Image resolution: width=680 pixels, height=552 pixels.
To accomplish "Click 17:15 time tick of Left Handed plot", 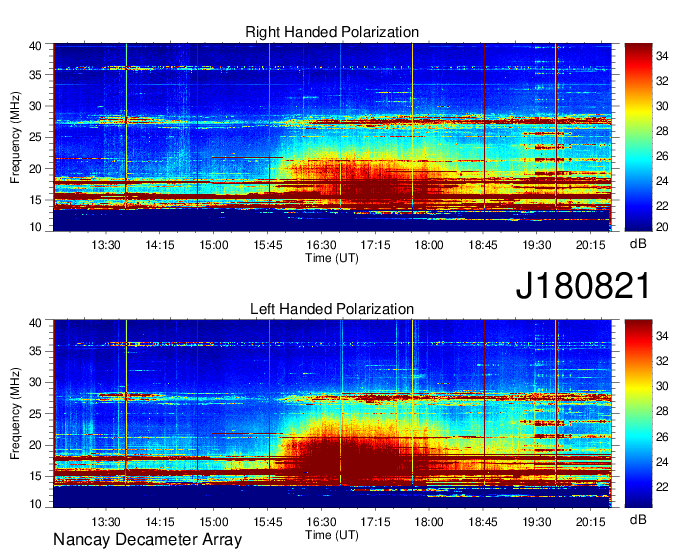I will click(376, 522).
